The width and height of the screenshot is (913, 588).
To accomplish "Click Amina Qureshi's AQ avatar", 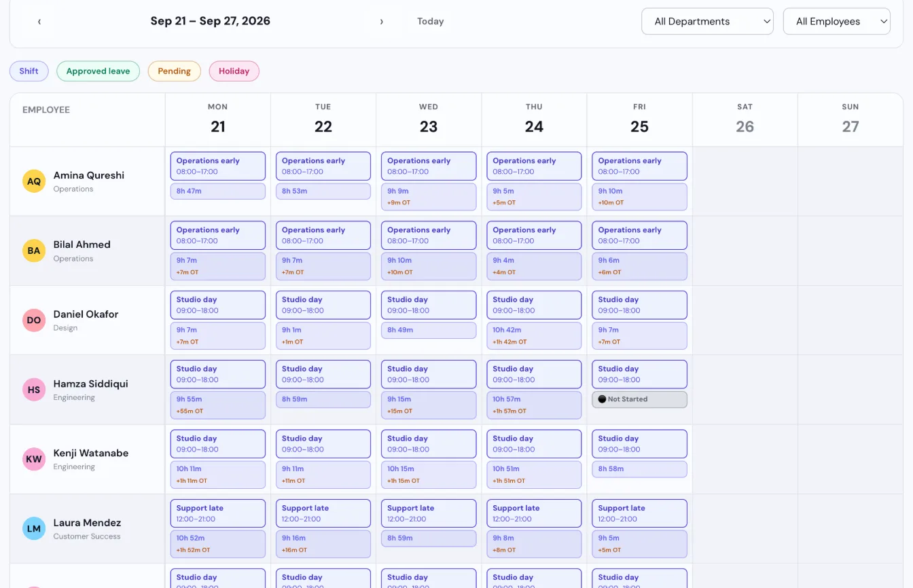I will (34, 181).
